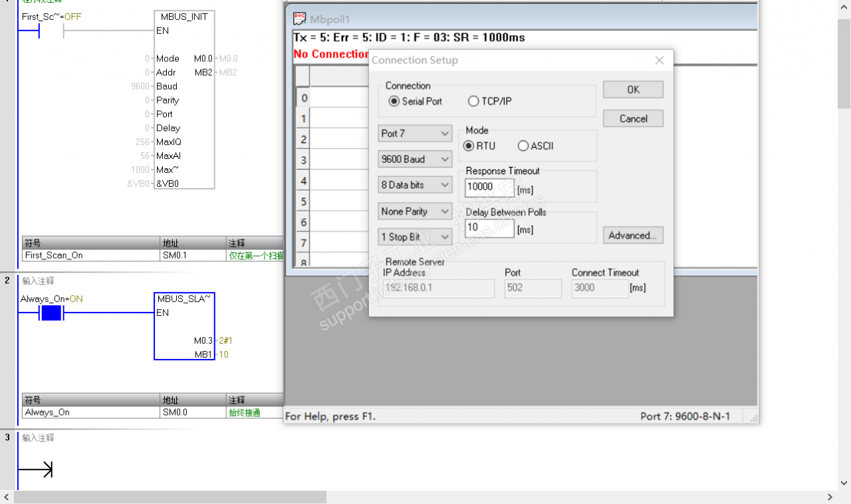This screenshot has height=504, width=851.
Task: Open the 9600 Baud dropdown
Action: 415,160
